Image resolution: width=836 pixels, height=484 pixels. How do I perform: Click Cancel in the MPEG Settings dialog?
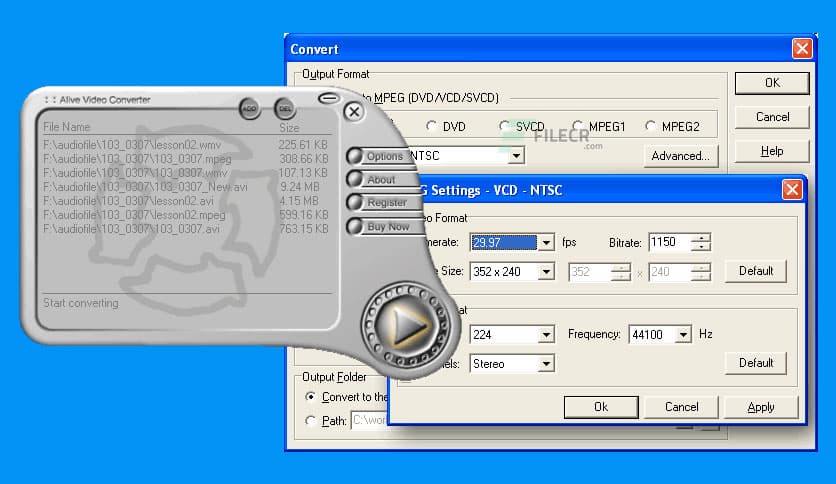681,407
